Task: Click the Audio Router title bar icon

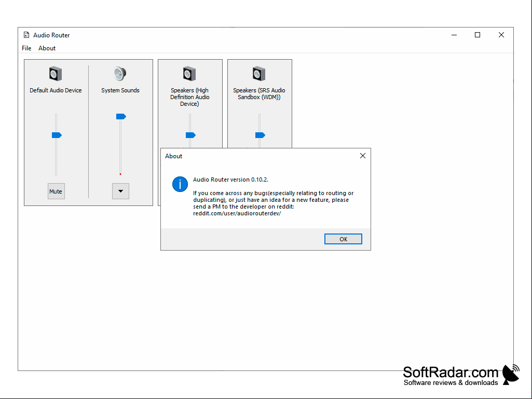Action: click(x=26, y=35)
